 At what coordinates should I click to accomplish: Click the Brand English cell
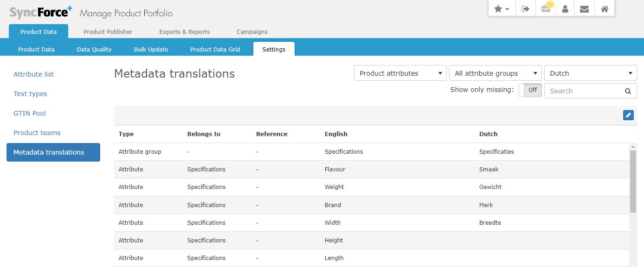pos(333,205)
